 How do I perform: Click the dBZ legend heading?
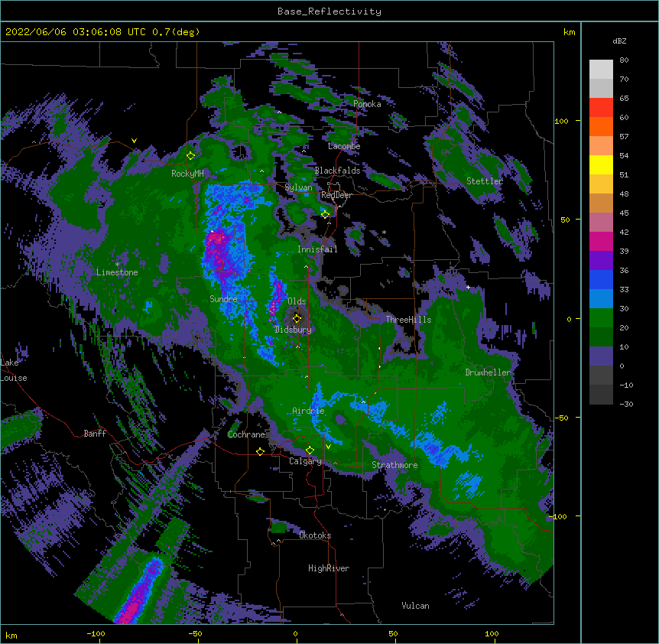coord(619,41)
